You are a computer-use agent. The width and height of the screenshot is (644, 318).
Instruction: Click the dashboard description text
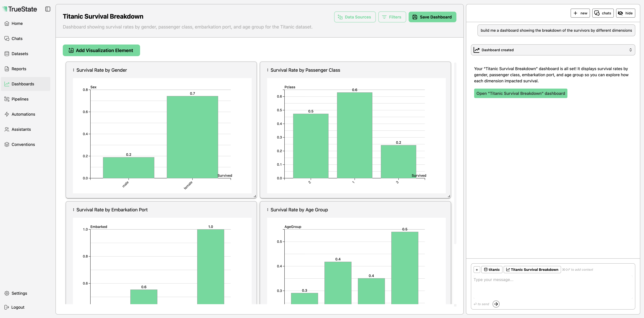pyautogui.click(x=187, y=27)
